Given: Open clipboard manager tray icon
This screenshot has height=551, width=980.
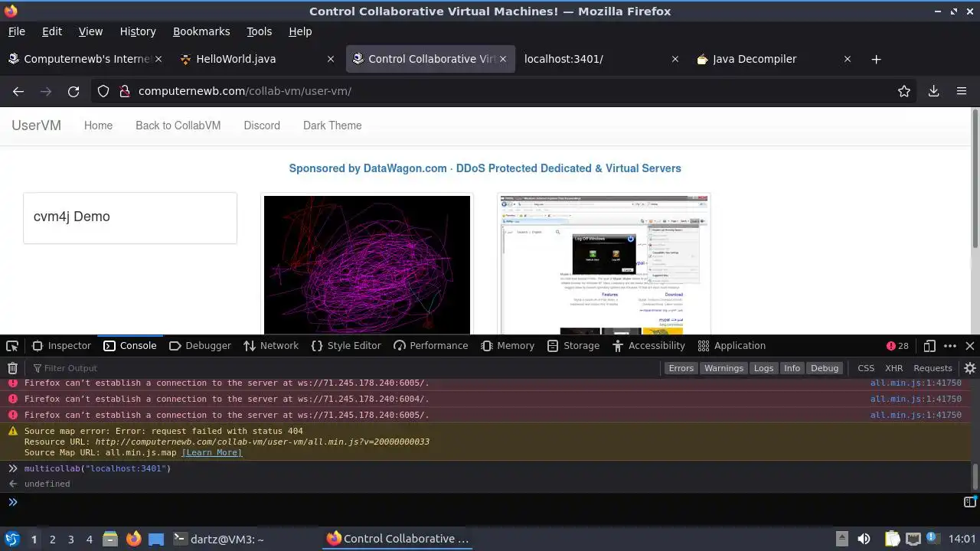Looking at the screenshot, I should (892, 539).
